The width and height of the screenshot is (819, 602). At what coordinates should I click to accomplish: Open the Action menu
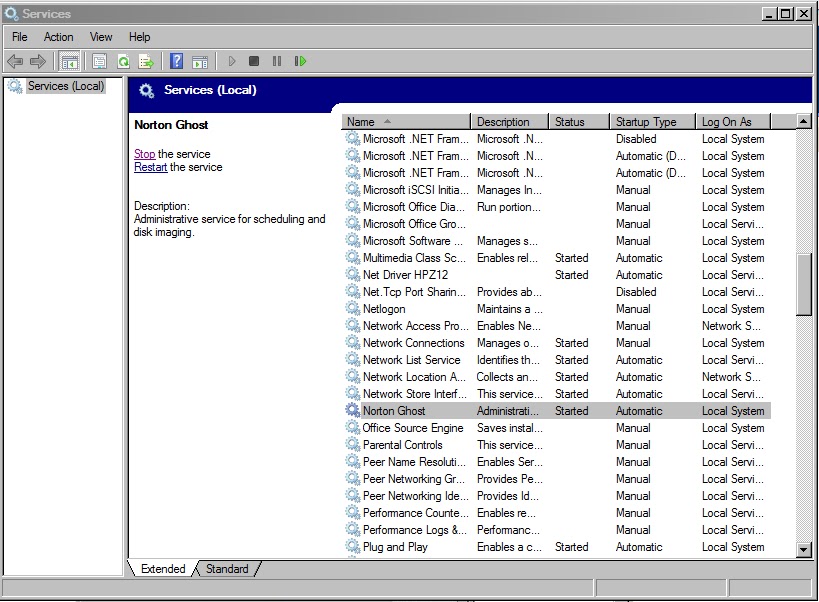pyautogui.click(x=58, y=37)
